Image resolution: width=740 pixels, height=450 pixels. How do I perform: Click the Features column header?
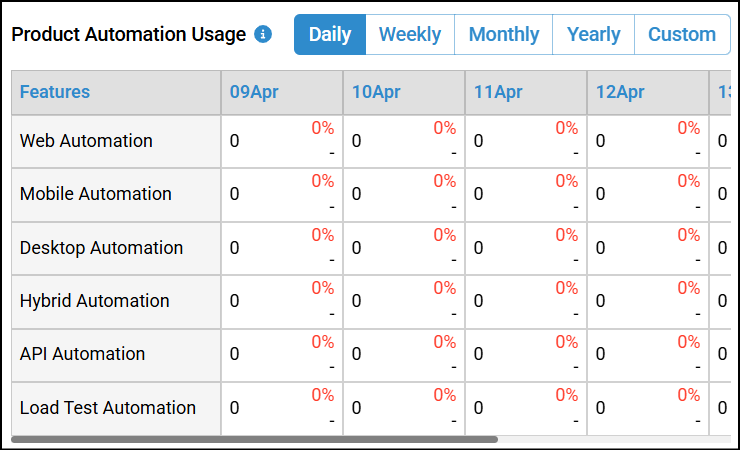click(x=55, y=92)
